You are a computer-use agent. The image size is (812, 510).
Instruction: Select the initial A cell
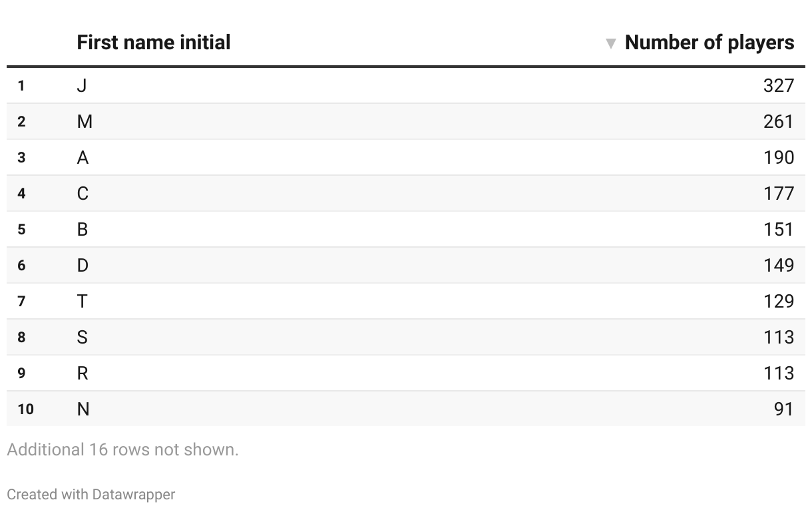click(x=83, y=157)
